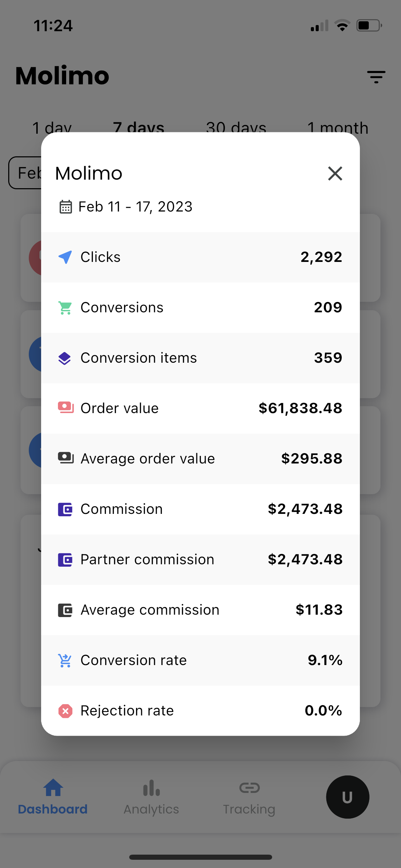Click the Conversion rate cart icon
The height and width of the screenshot is (868, 401).
click(65, 661)
